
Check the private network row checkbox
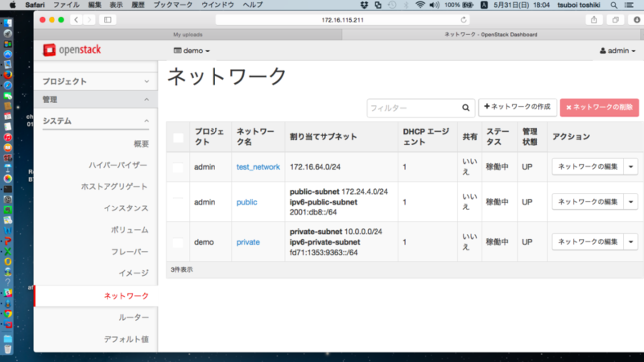(178, 242)
